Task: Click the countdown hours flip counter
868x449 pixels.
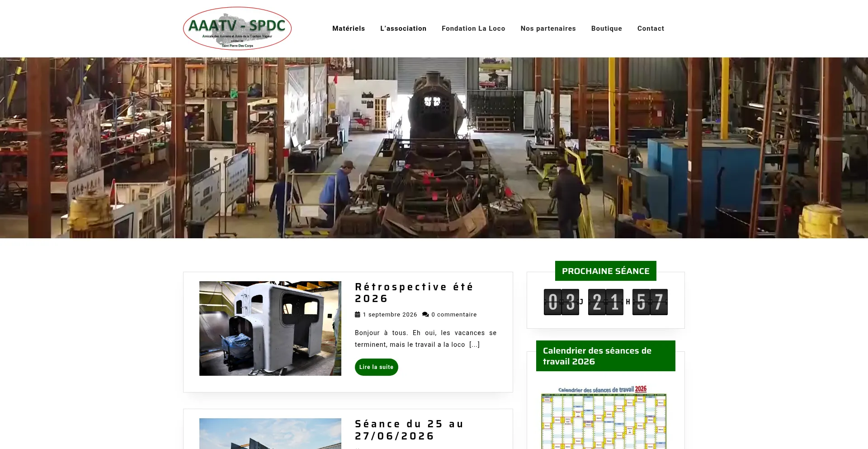Action: click(x=606, y=302)
